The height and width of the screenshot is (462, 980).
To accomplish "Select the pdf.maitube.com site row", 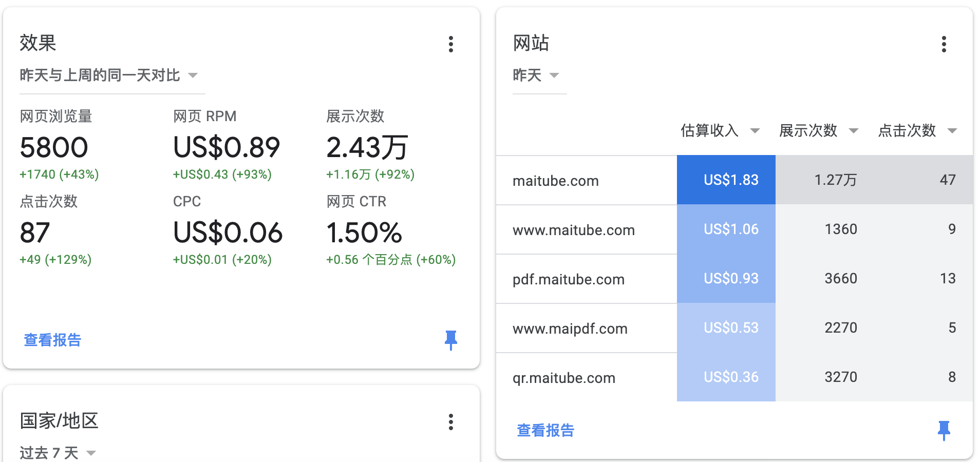I will point(734,278).
